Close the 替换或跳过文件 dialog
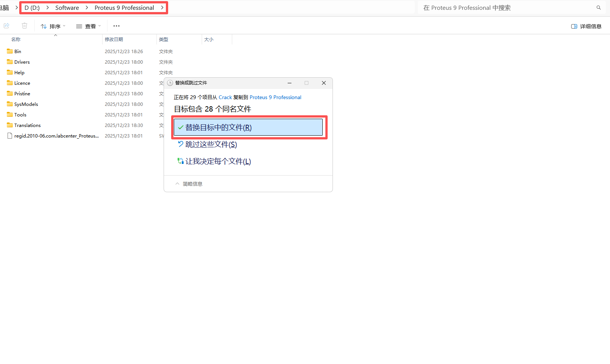 [x=324, y=83]
